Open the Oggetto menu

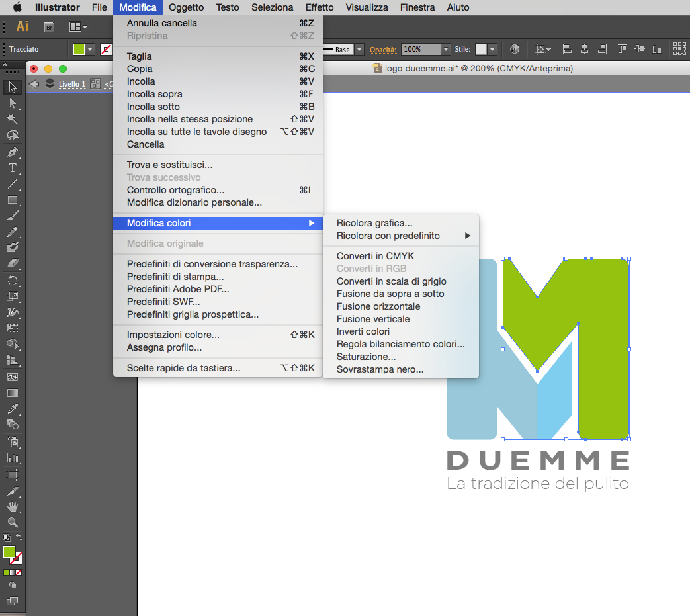(186, 7)
